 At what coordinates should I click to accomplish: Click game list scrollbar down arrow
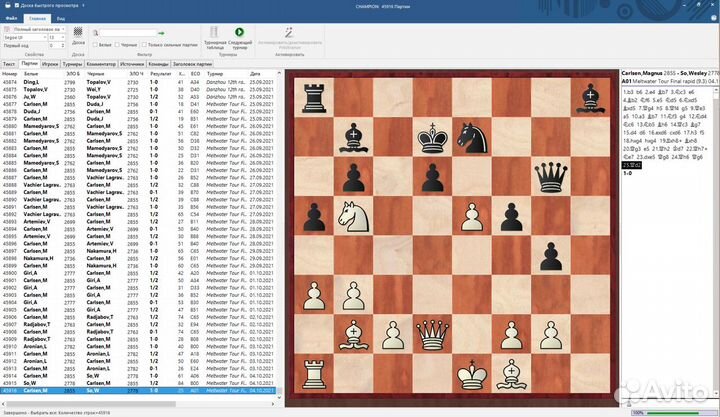pyautogui.click(x=279, y=397)
